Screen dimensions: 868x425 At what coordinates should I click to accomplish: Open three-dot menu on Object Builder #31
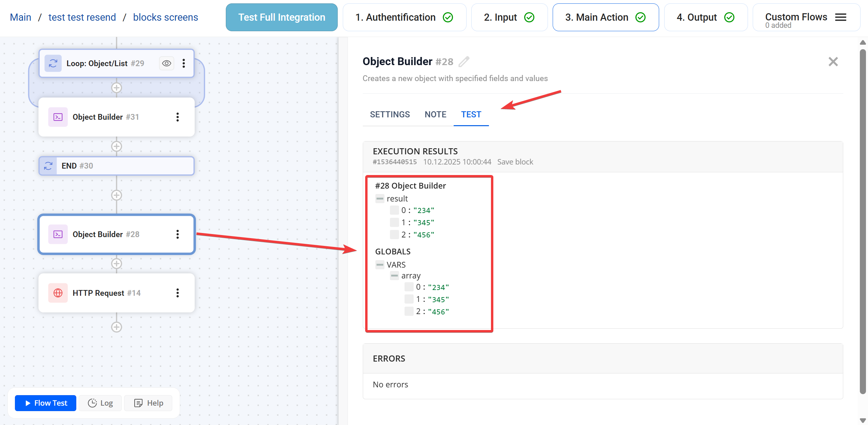tap(177, 117)
